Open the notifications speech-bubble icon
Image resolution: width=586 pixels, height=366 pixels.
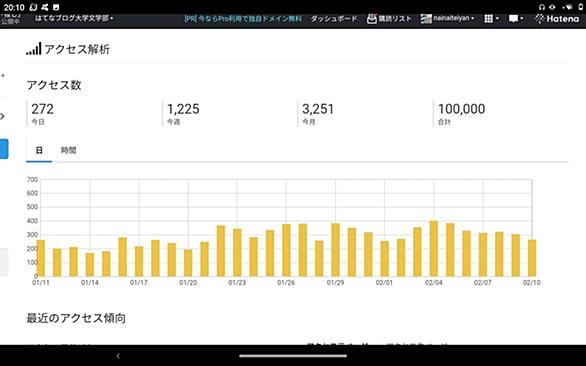pos(513,19)
